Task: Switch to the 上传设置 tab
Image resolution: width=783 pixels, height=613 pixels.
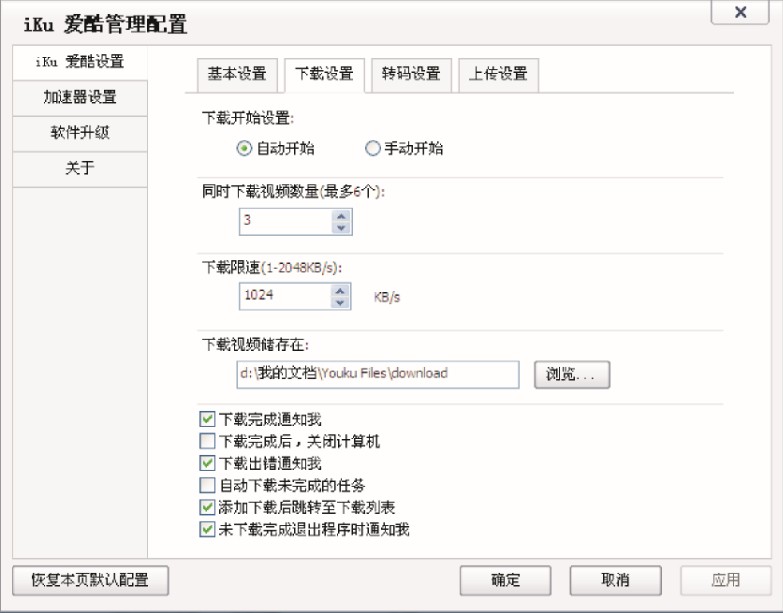Action: pyautogui.click(x=498, y=75)
